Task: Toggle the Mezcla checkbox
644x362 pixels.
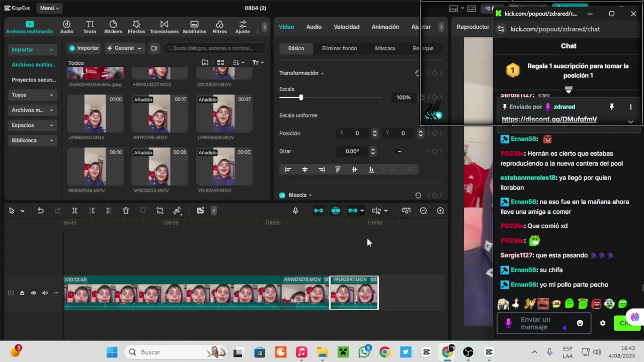Action: 282,195
